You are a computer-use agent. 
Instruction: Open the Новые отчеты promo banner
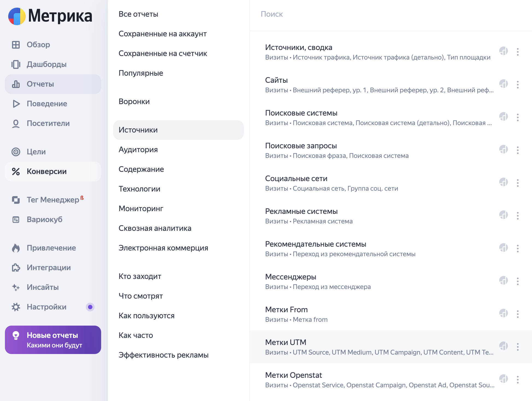point(53,340)
